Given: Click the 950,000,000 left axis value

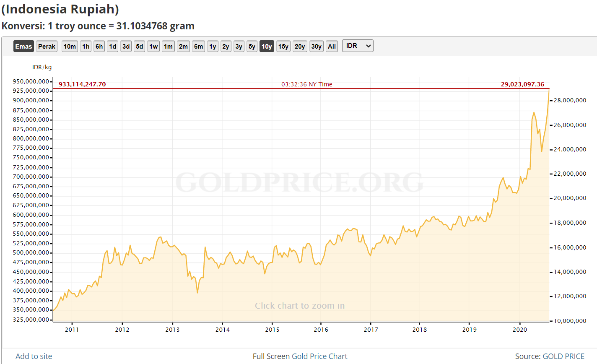Looking at the screenshot, I should (x=31, y=81).
